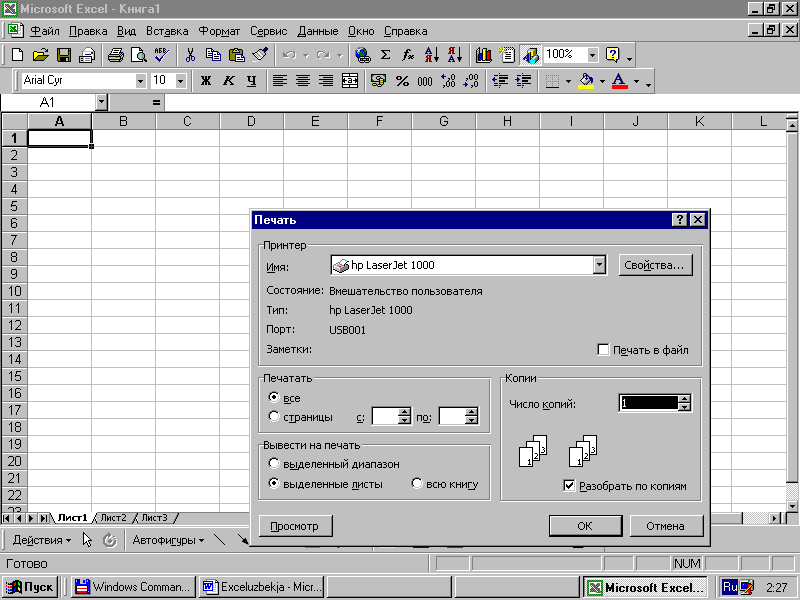This screenshot has height=600, width=800.
Task: Activate the Format Painter brush icon
Action: (260, 55)
